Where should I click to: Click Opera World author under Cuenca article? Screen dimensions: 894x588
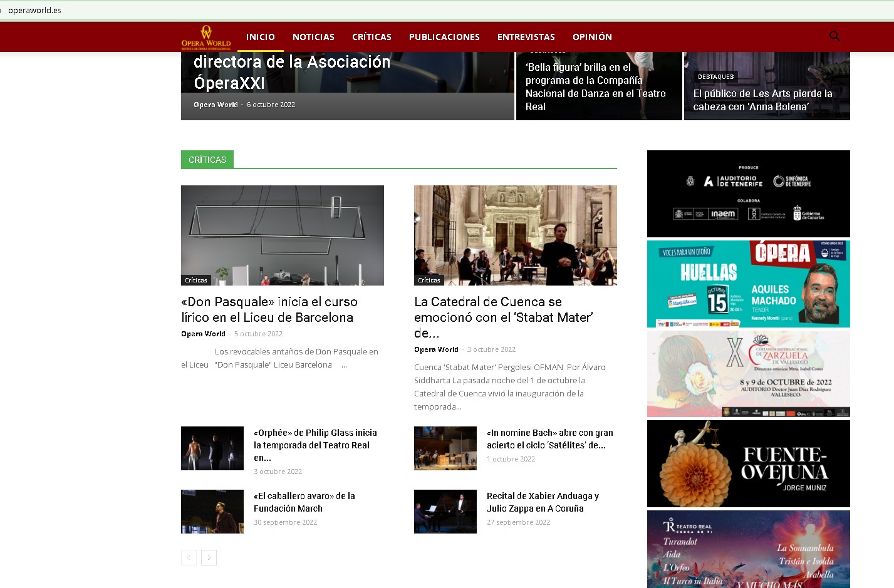(x=436, y=349)
